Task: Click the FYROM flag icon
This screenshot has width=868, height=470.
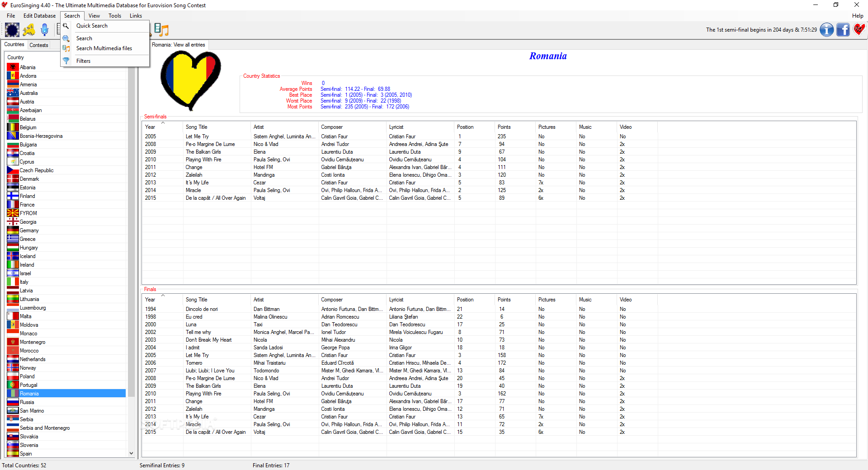Action: tap(13, 213)
